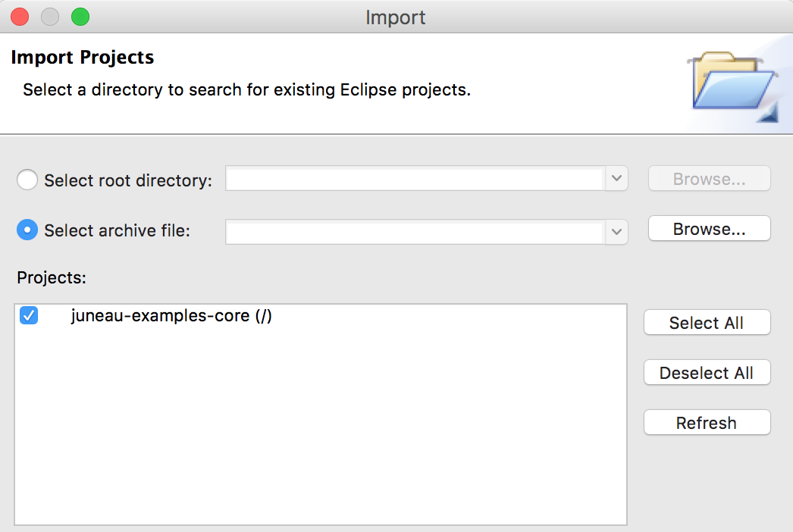
Task: Click the archive file path text field
Action: pos(415,232)
